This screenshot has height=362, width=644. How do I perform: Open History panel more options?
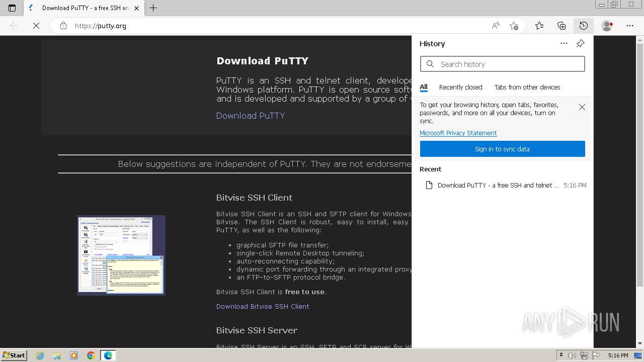coord(564,43)
